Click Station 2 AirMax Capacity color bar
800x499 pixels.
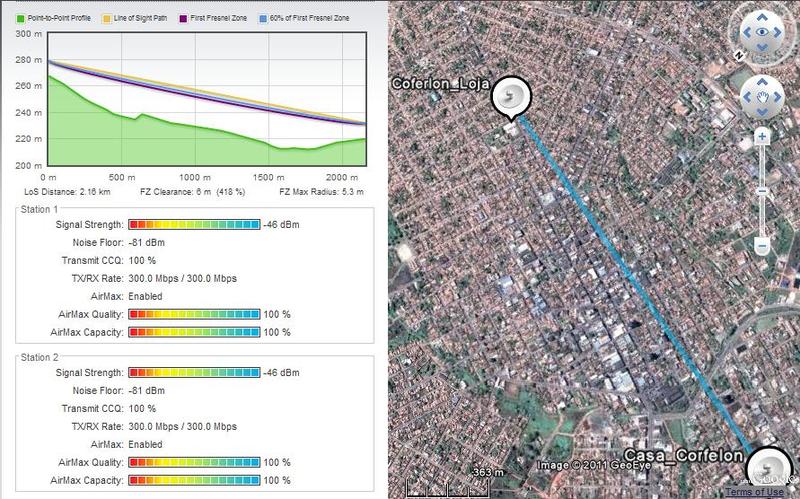(194, 480)
